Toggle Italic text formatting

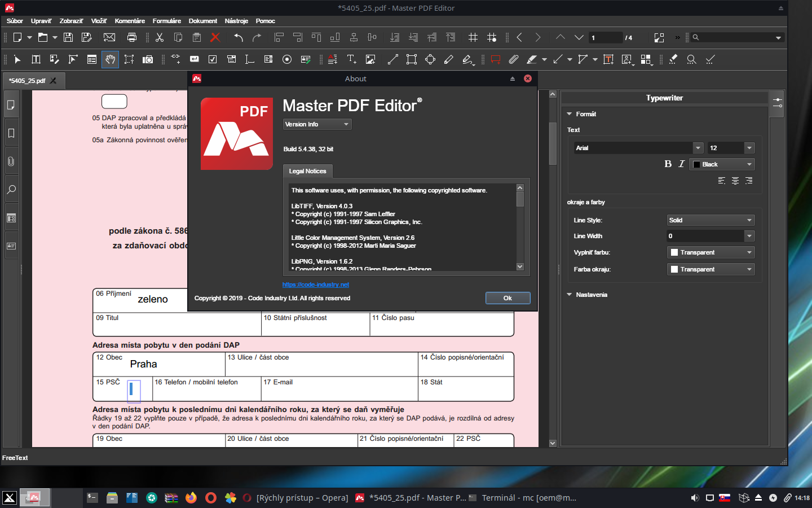[x=681, y=164]
